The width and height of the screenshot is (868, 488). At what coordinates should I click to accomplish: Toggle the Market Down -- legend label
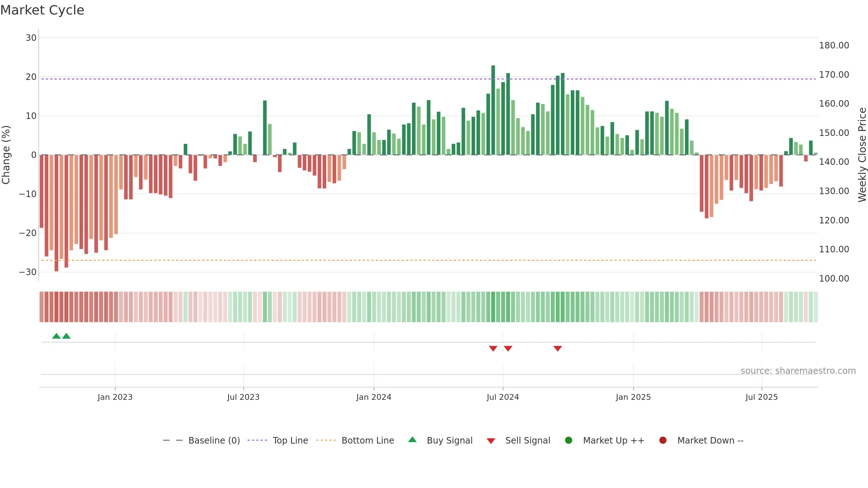tap(710, 440)
